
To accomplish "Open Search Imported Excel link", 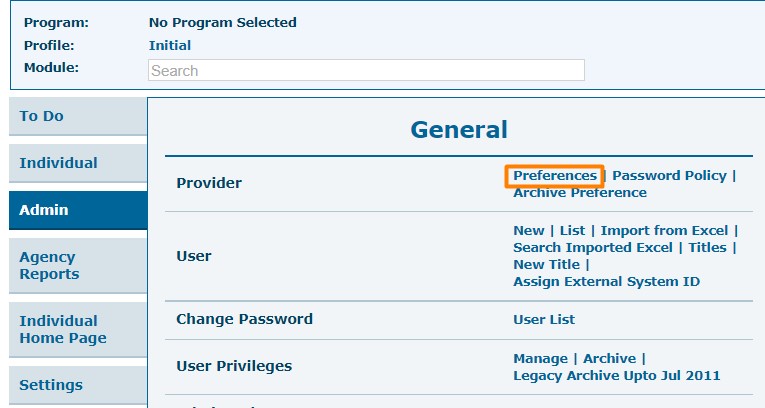I will (593, 247).
